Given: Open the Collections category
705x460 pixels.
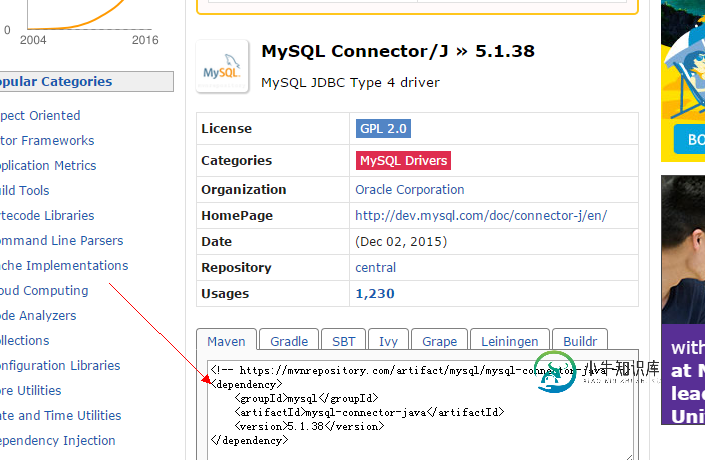Looking at the screenshot, I should (x=24, y=340).
